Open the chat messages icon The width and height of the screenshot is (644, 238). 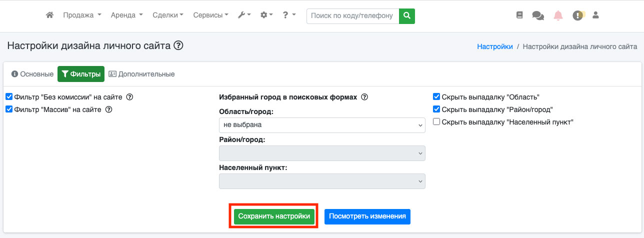(x=538, y=15)
